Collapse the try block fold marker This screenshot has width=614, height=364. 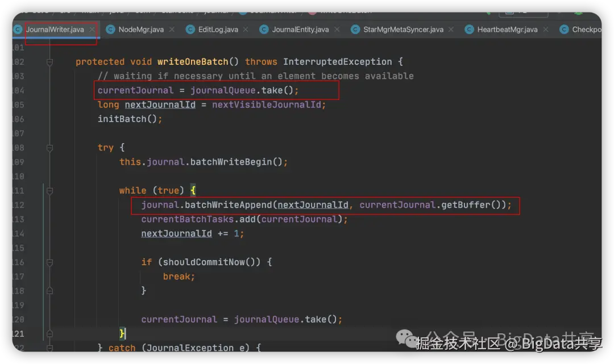pos(49,148)
